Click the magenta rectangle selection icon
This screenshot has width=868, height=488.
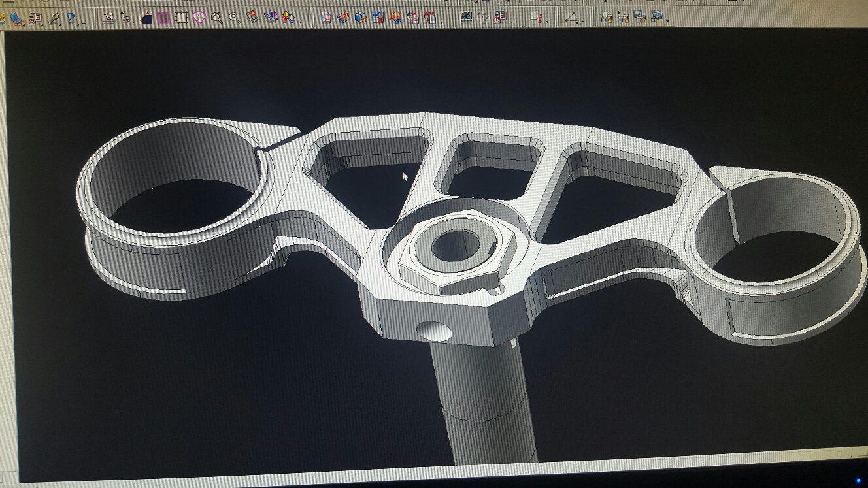(163, 18)
